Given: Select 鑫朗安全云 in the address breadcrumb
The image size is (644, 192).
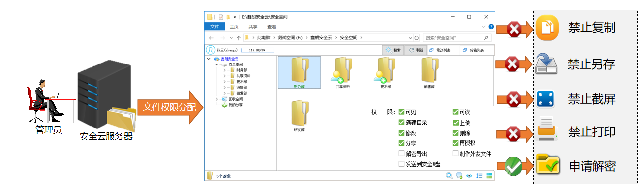Looking at the screenshot, I should 321,38.
